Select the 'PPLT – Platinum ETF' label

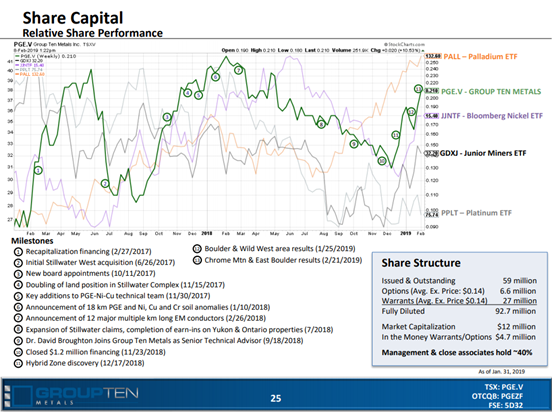(x=476, y=213)
